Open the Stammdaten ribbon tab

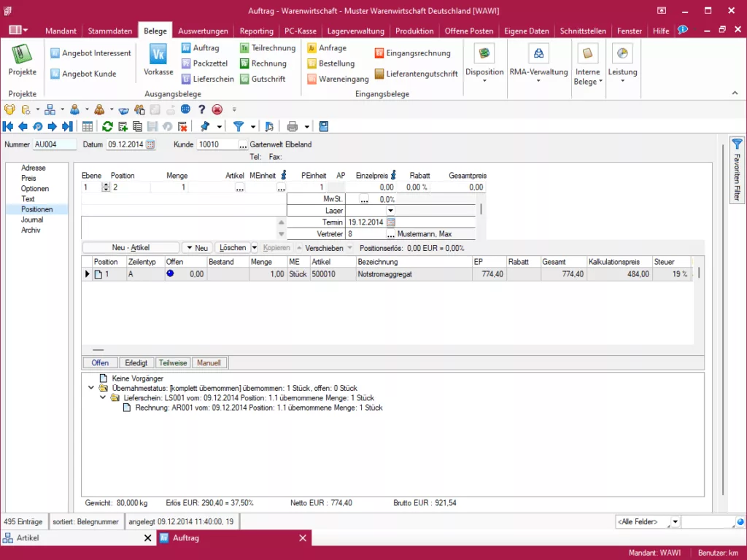110,31
